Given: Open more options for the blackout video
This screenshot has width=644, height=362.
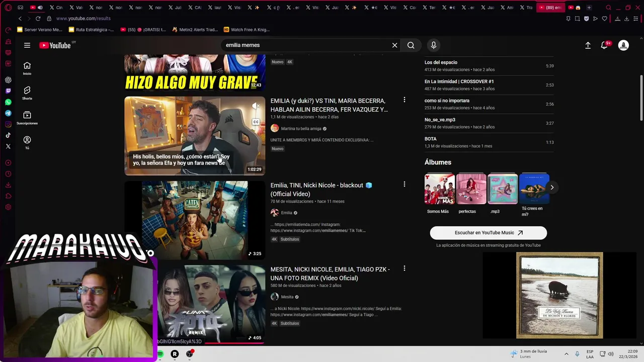Looking at the screenshot, I should (x=404, y=185).
